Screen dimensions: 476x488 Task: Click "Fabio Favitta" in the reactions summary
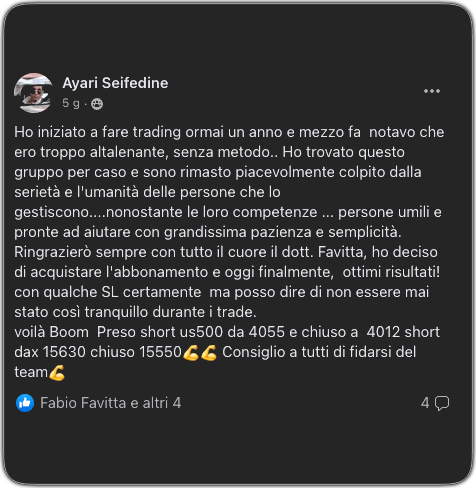(83, 403)
